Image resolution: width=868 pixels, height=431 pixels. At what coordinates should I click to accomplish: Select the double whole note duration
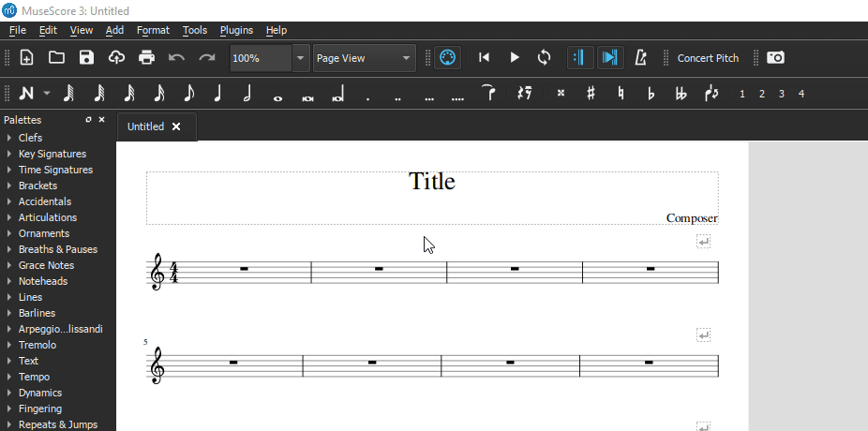coord(307,98)
